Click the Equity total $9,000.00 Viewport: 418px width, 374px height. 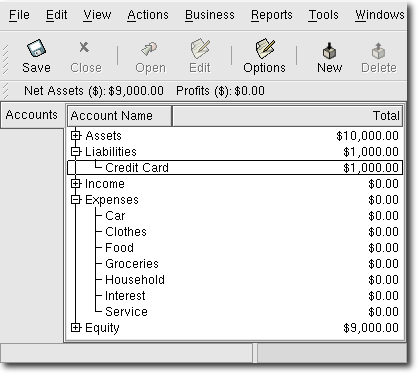click(x=371, y=328)
